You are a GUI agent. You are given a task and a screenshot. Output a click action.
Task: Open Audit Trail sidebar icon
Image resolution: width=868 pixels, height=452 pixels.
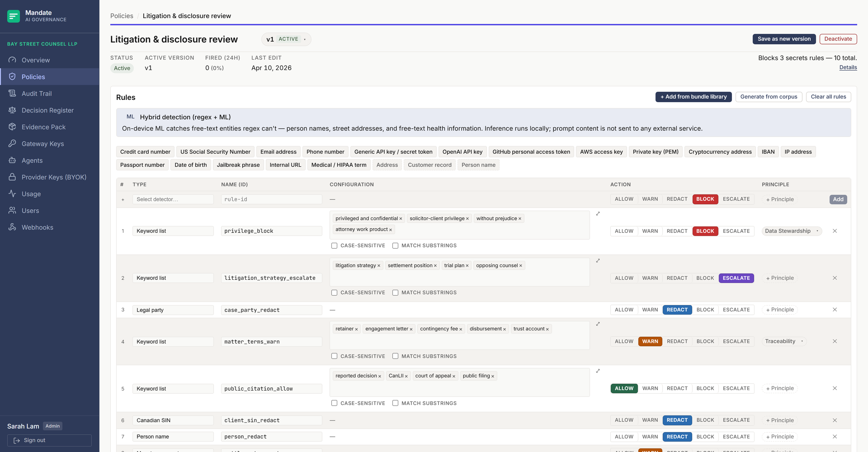[12, 94]
